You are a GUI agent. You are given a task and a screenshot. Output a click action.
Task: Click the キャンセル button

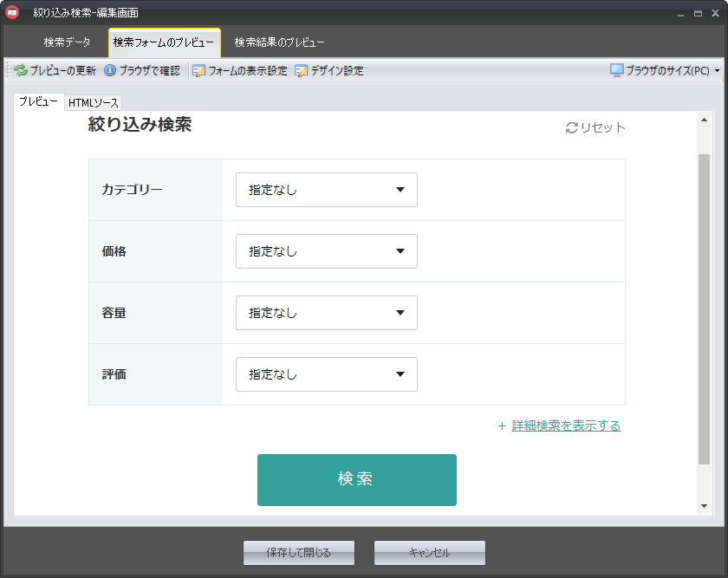click(x=429, y=552)
